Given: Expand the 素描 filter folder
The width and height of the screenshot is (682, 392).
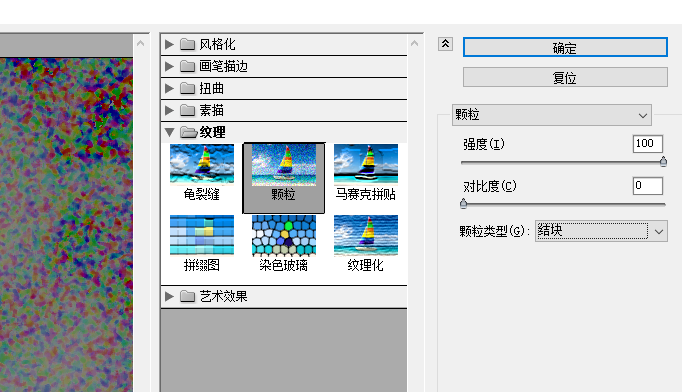Looking at the screenshot, I should 169,111.
